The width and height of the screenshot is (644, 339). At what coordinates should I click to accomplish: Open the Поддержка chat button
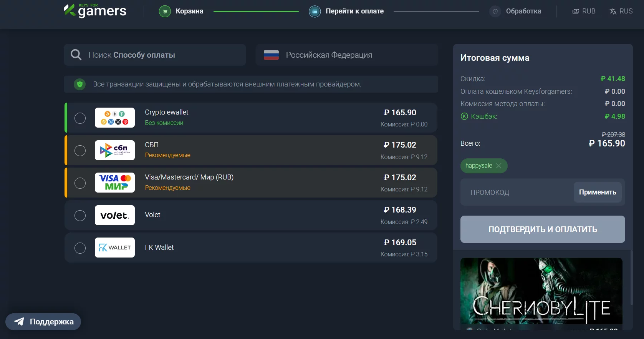(43, 322)
